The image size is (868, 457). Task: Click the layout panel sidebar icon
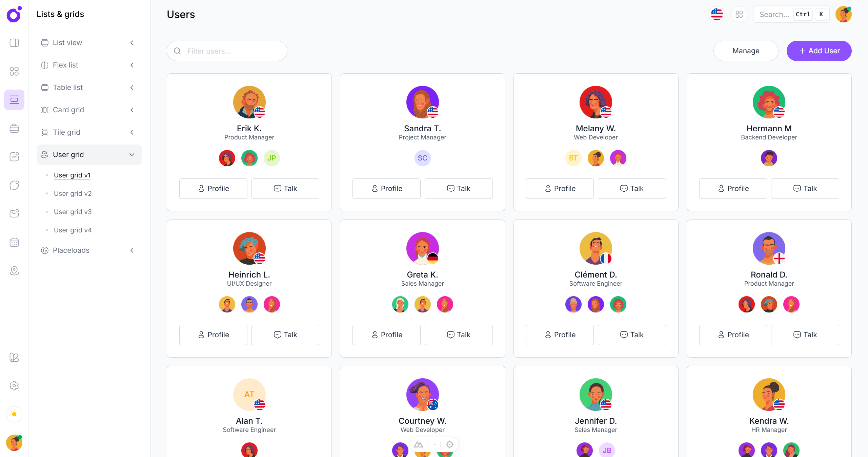click(x=14, y=43)
